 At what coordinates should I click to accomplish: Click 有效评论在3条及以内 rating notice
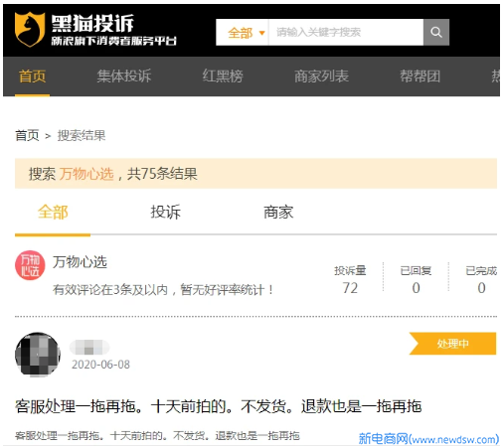[163, 290]
